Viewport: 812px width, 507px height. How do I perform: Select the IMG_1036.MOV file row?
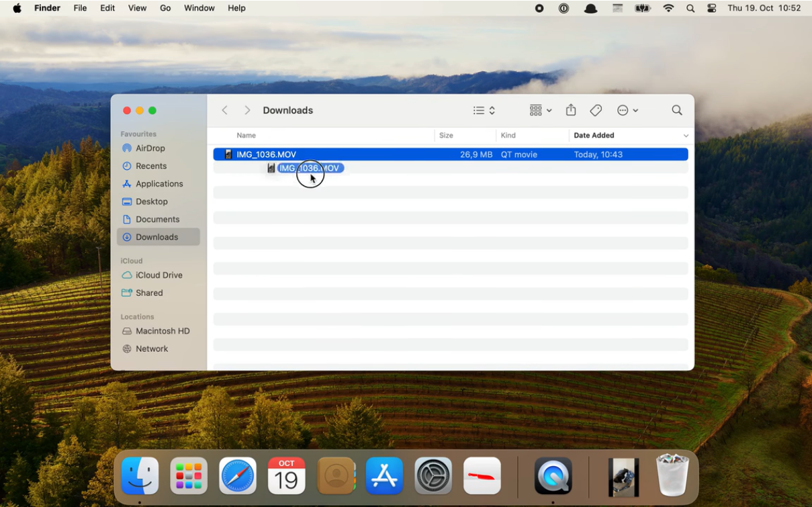[x=451, y=154]
